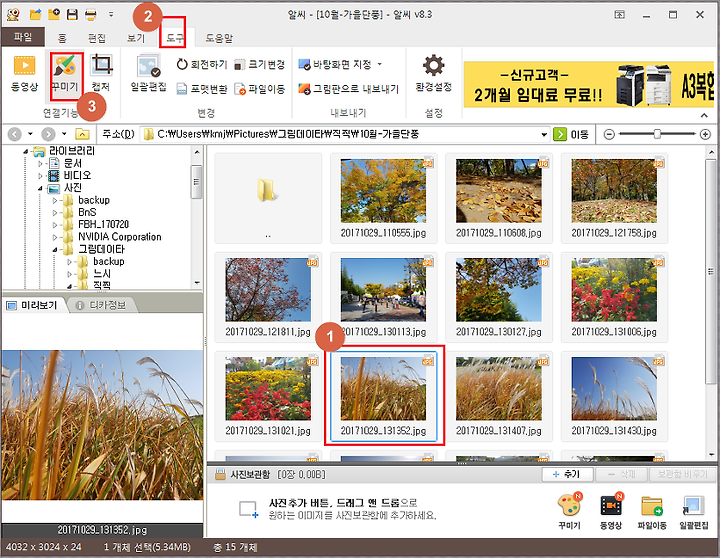Switch to the 보기 ribbon tab
Viewport: 720px width, 558px height.
(135, 38)
